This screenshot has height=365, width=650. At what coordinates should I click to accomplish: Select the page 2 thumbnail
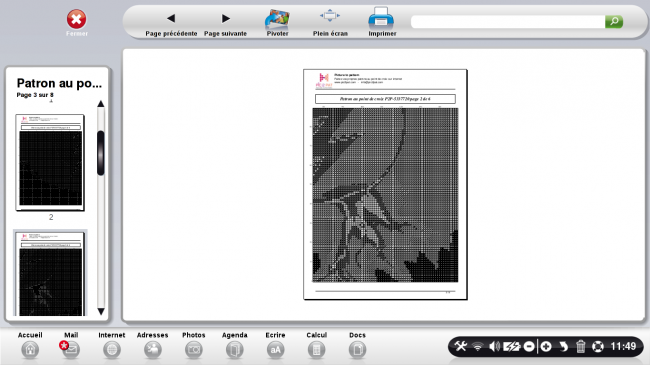pyautogui.click(x=50, y=163)
